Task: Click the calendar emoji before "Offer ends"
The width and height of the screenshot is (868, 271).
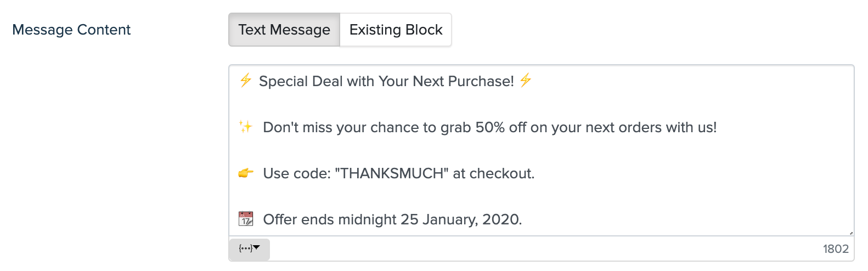Action: 246,219
